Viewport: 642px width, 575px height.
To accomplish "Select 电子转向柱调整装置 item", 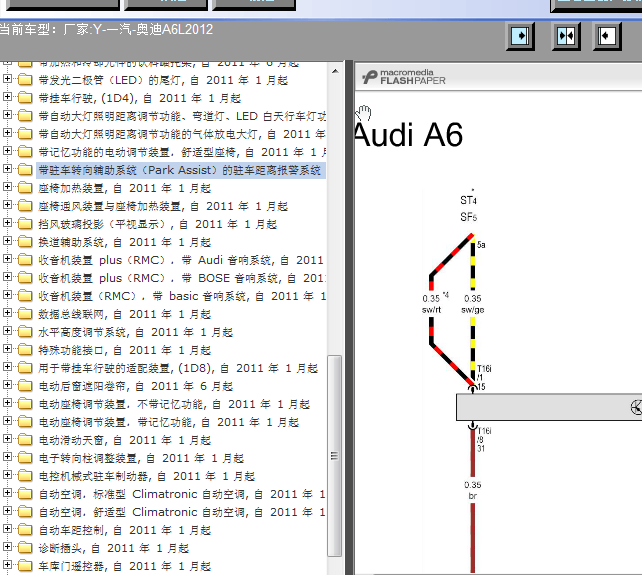I will [x=141, y=459].
